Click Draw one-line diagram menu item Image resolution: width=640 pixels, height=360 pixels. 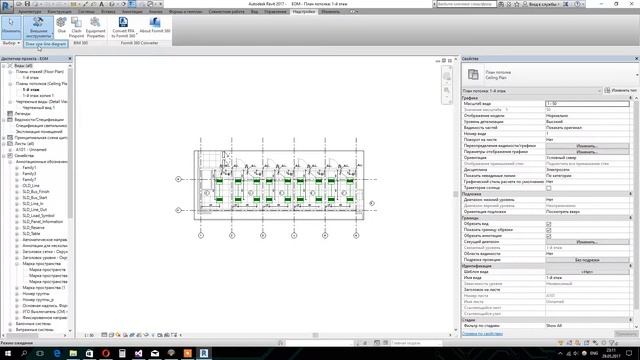tap(46, 44)
